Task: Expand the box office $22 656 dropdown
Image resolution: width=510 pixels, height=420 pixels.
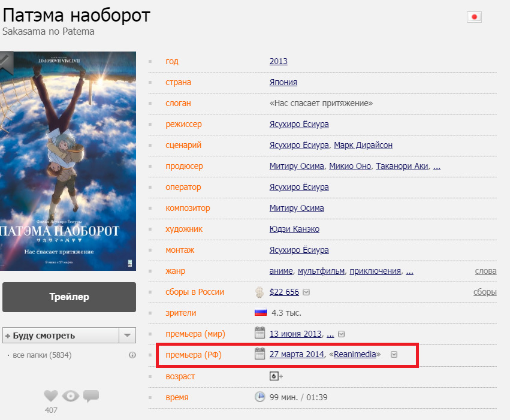Action: (306, 292)
